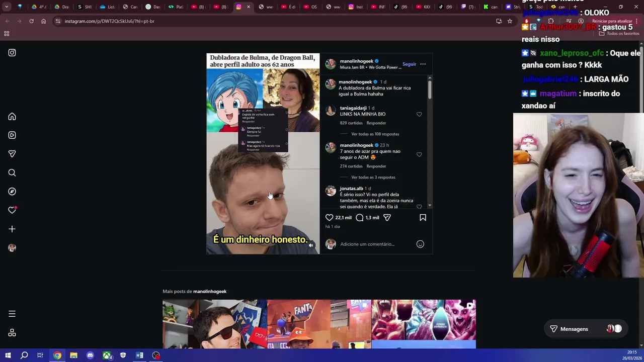Viewport: 644px width, 362px height.
Task: Play the Bulma dubladora video post
Action: tap(263, 154)
